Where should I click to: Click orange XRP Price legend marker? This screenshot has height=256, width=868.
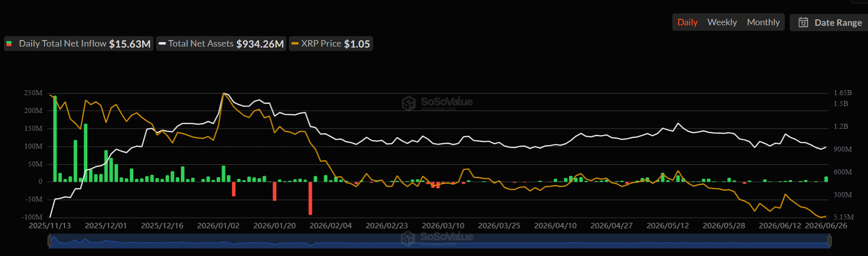point(295,44)
